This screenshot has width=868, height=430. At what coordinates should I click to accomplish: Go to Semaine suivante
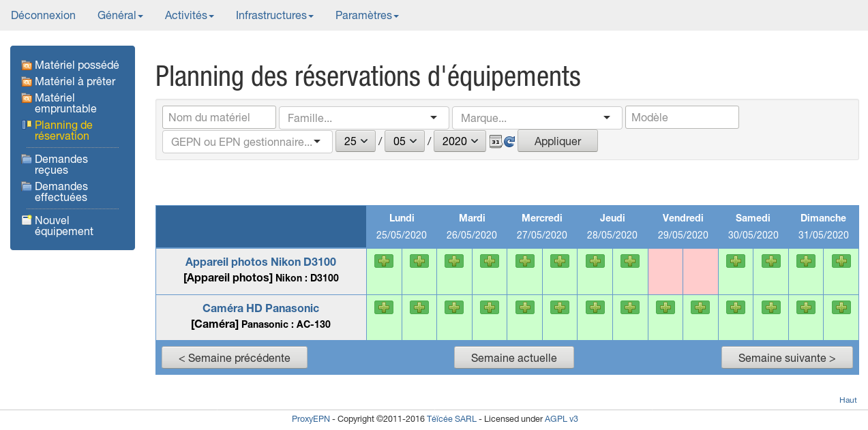point(786,358)
